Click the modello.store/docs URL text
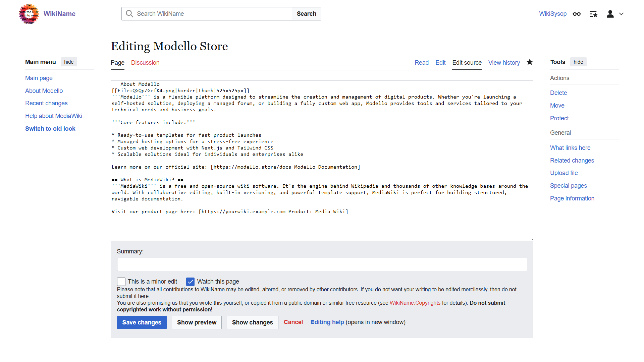This screenshot has width=644, height=362. (252, 167)
